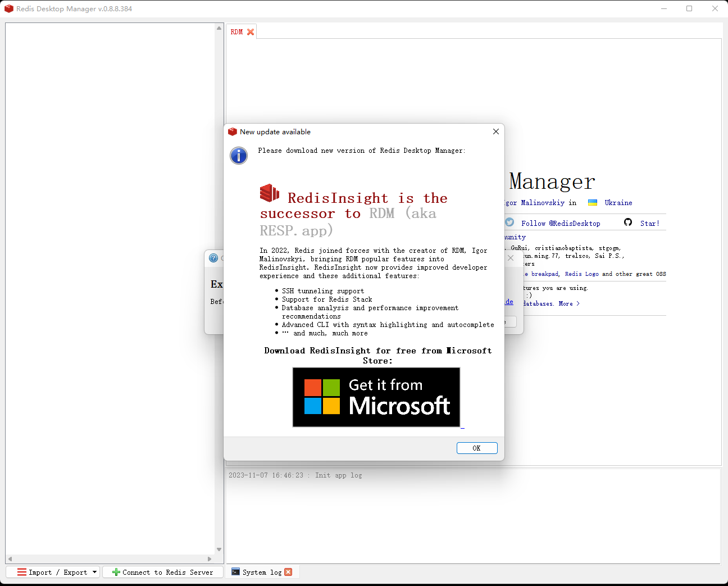
Task: Click the hamburger icon on Import / Export
Action: pos(21,572)
